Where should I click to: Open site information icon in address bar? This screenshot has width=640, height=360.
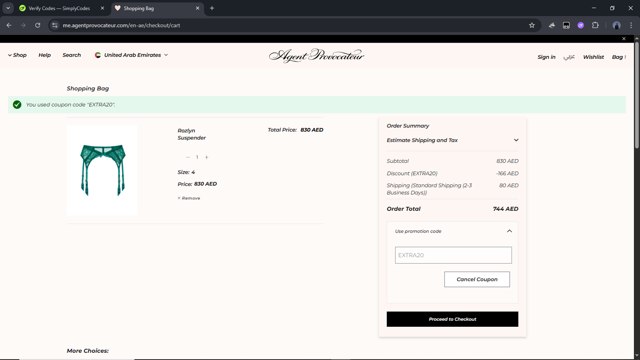click(55, 25)
